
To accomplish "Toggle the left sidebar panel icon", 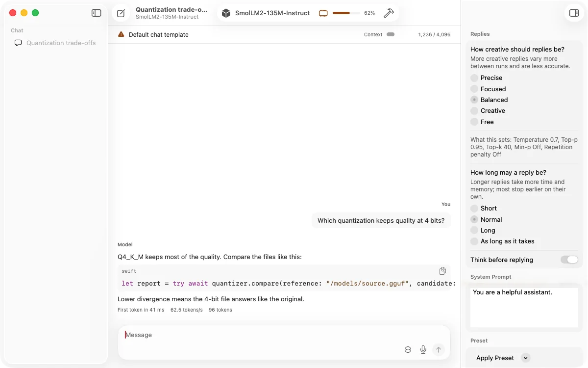I will (x=97, y=13).
